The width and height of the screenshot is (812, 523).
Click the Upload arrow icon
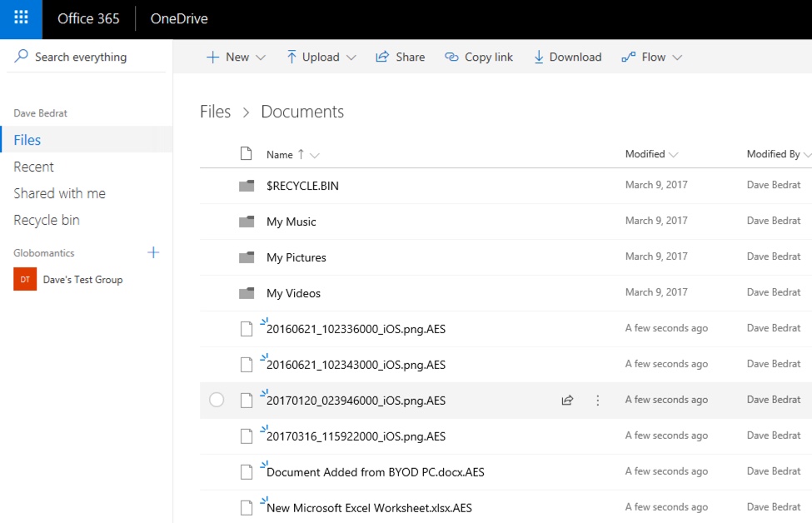pyautogui.click(x=292, y=57)
